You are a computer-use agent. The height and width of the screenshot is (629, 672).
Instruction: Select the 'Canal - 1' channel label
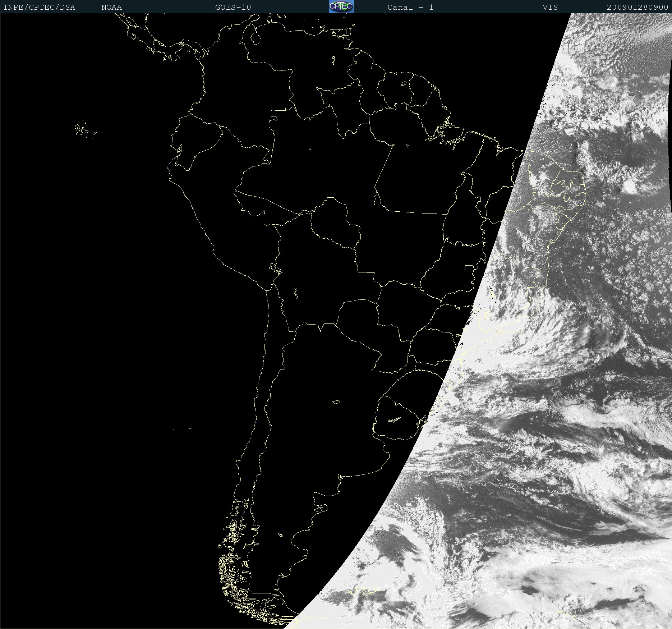(x=410, y=7)
